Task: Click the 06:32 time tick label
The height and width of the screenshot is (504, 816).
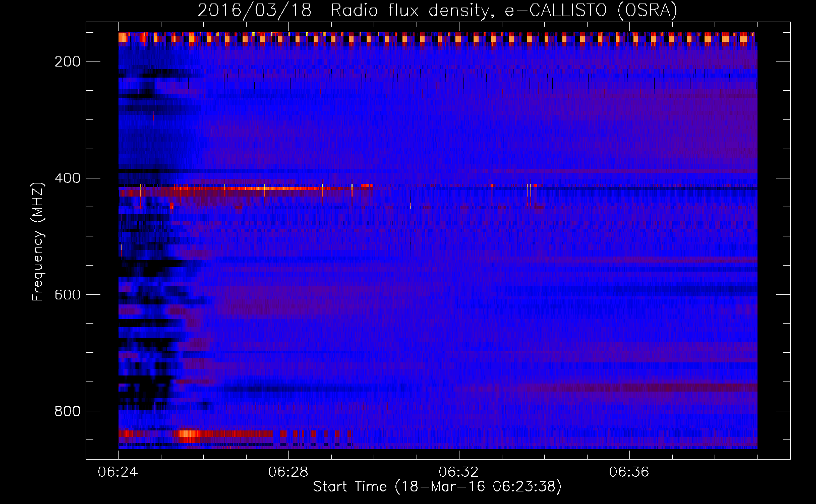Action: 459,472
